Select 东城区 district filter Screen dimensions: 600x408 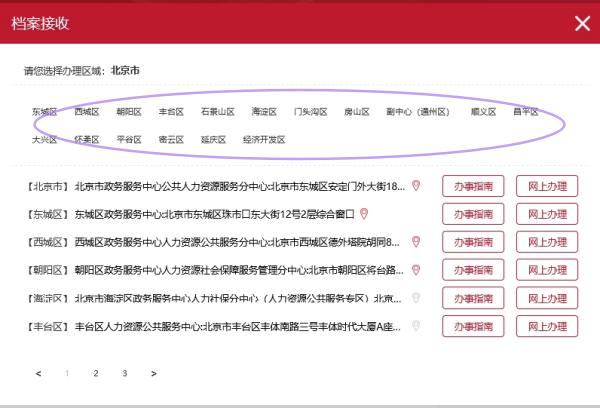click(x=44, y=112)
